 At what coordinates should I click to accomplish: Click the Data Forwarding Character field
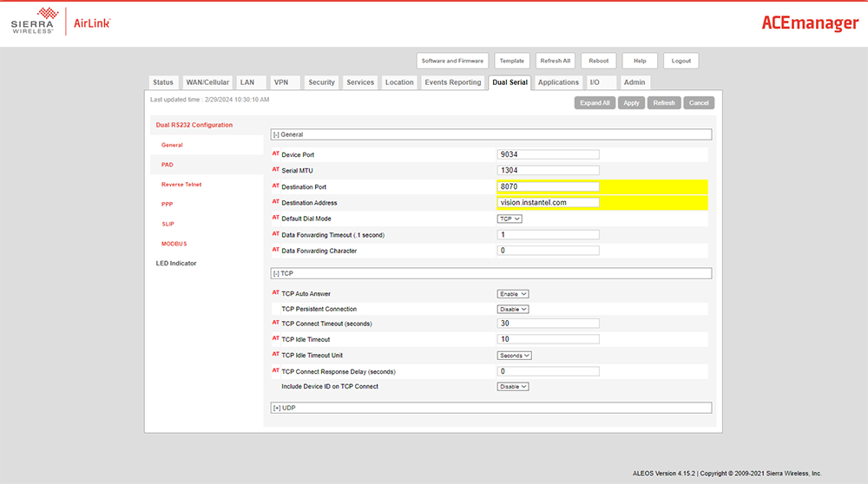(x=548, y=251)
